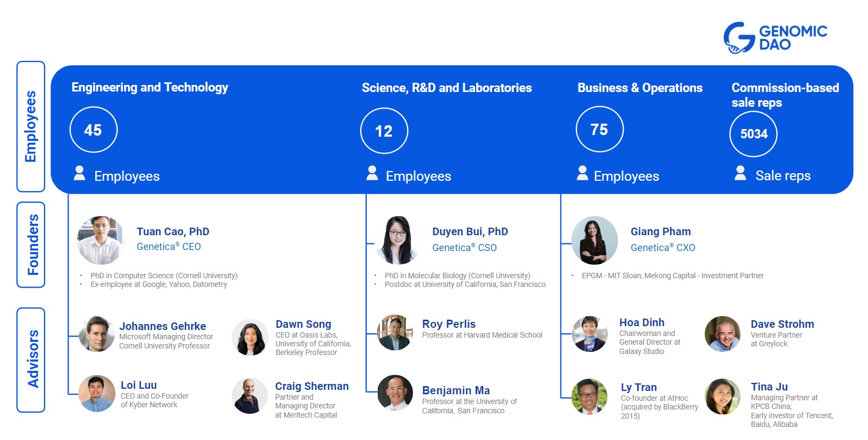The width and height of the screenshot is (868, 440).
Task: Click the Commission-based sale reps heading
Action: tap(785, 95)
